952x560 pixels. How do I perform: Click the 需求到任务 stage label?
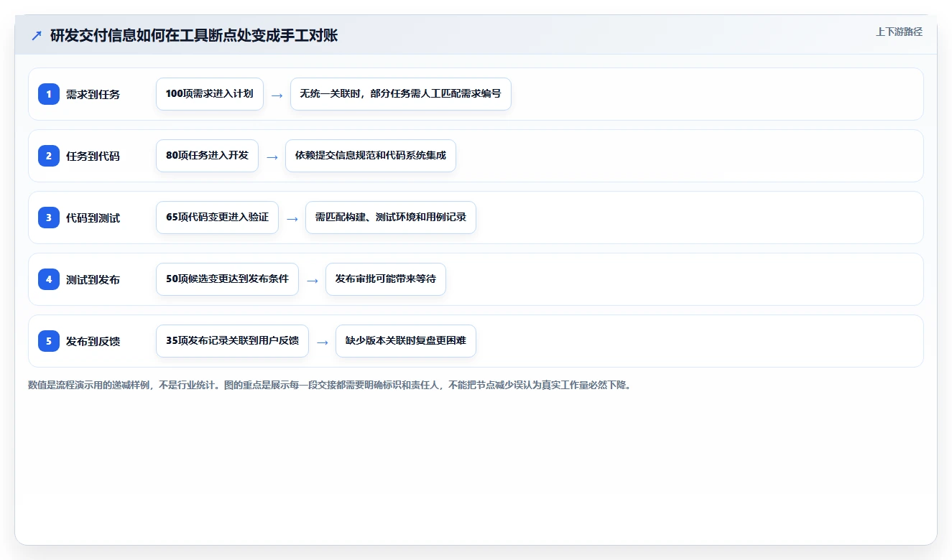pyautogui.click(x=93, y=94)
